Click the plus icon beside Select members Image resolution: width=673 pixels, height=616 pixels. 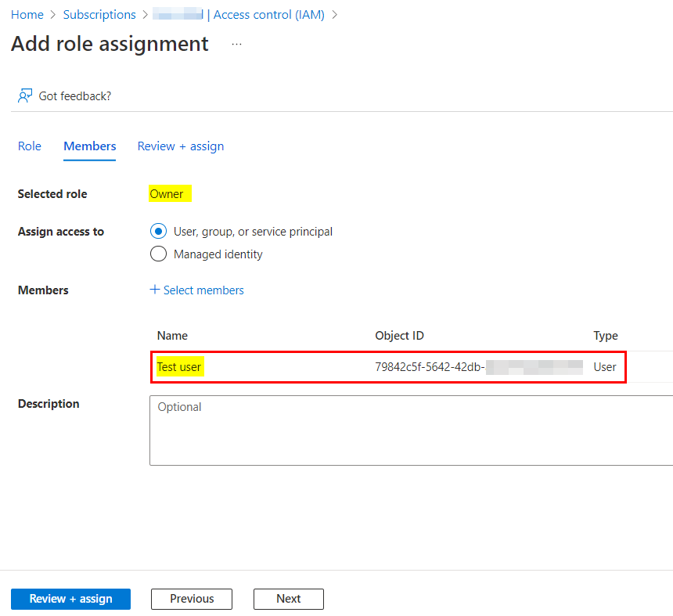point(154,290)
